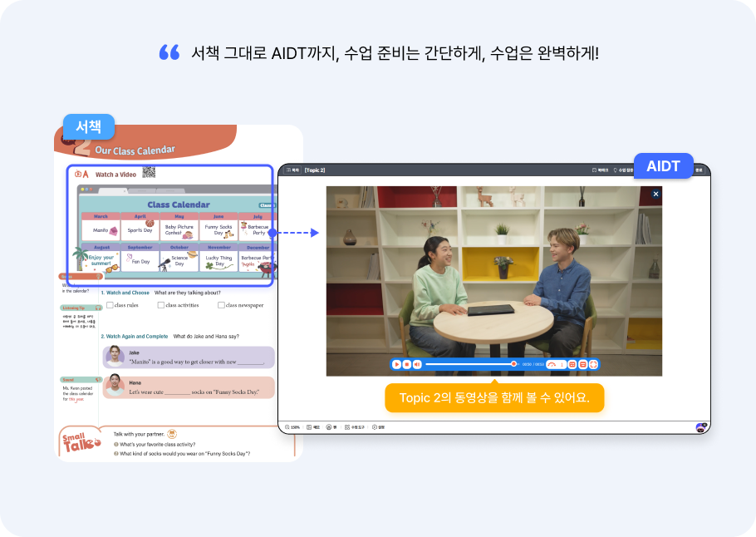
Task: Open the settings in bottom bar
Action: tap(379, 427)
